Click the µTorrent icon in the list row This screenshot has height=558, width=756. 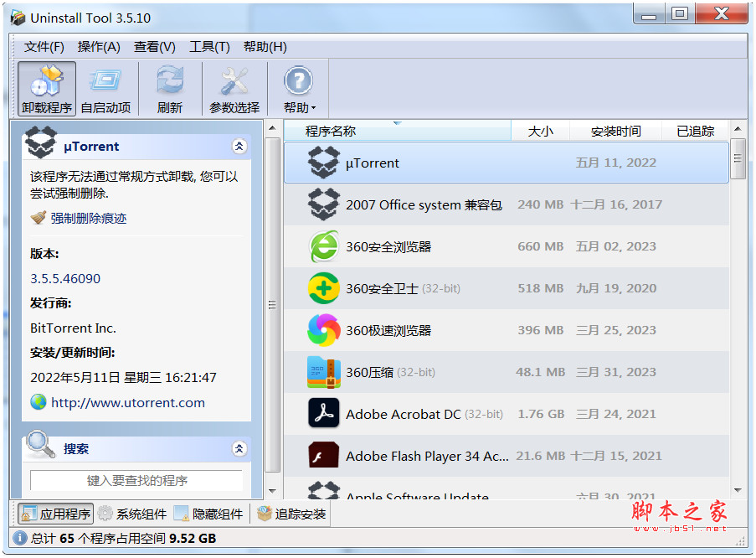pyautogui.click(x=323, y=163)
